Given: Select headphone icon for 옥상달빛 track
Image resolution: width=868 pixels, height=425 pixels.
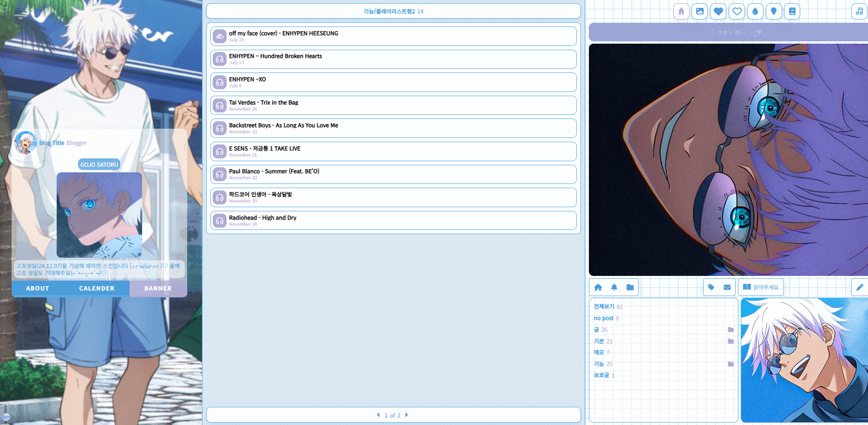Looking at the screenshot, I should click(x=220, y=197).
